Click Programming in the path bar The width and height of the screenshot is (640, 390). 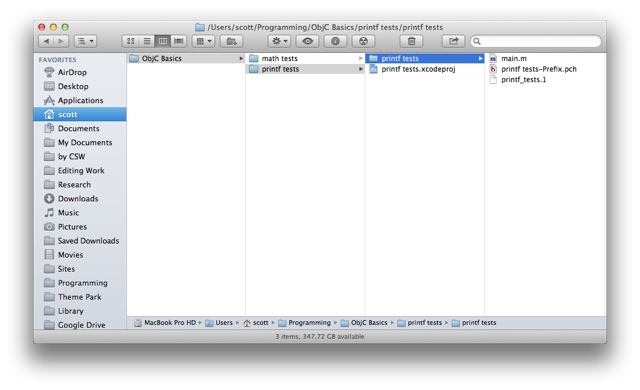tap(304, 323)
